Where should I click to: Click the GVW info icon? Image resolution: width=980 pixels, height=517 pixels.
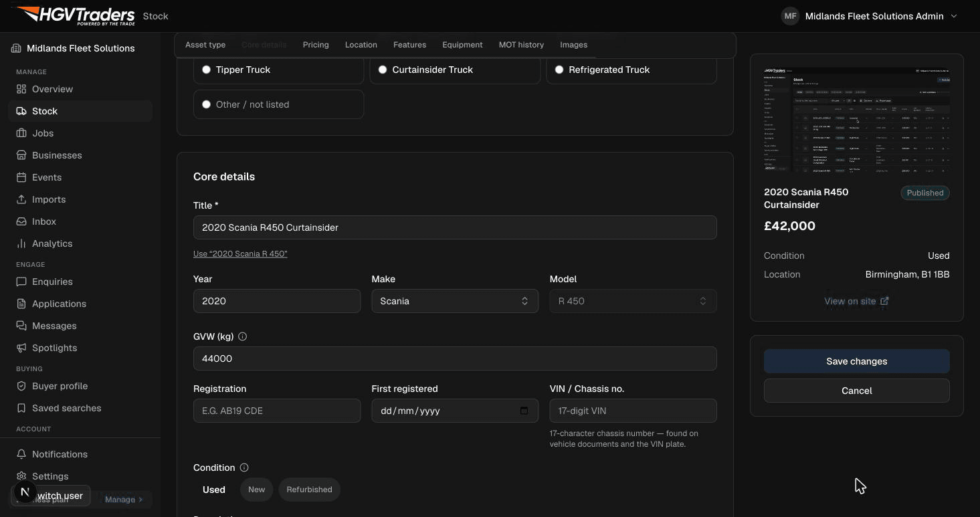click(x=243, y=336)
